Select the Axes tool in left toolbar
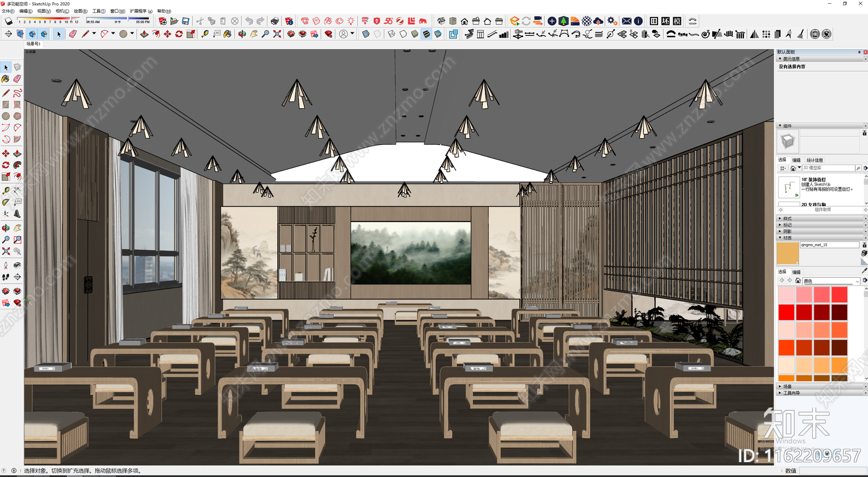The image size is (868, 477). 6,214
